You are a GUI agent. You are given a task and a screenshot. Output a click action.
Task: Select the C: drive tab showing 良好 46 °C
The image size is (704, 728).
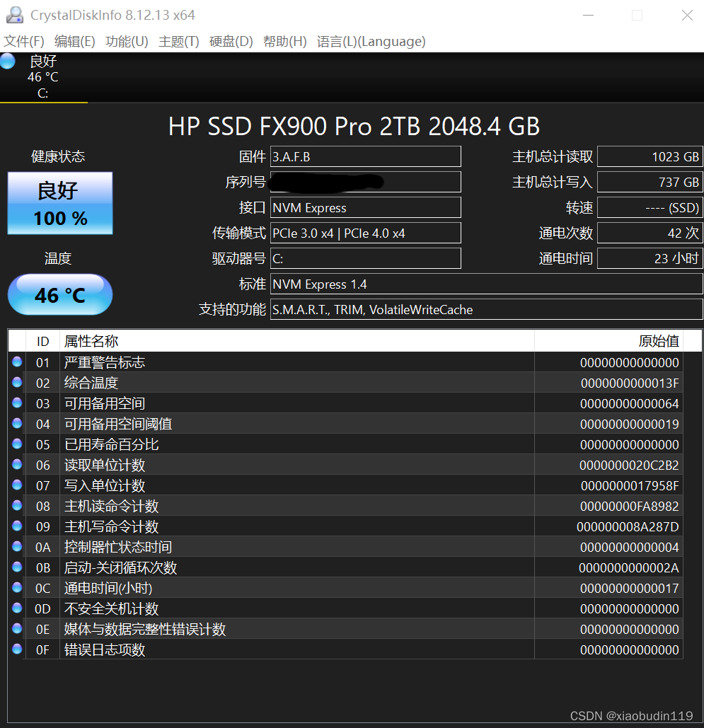pyautogui.click(x=44, y=77)
